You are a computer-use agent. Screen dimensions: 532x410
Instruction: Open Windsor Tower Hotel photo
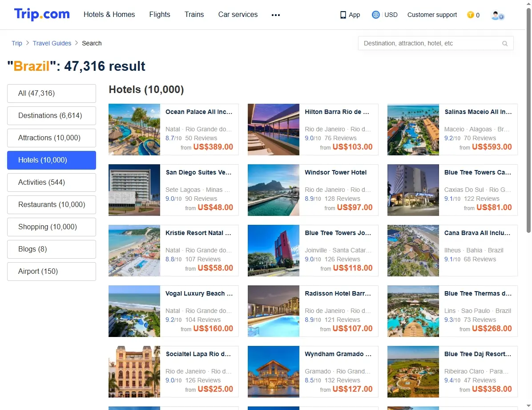pos(274,190)
